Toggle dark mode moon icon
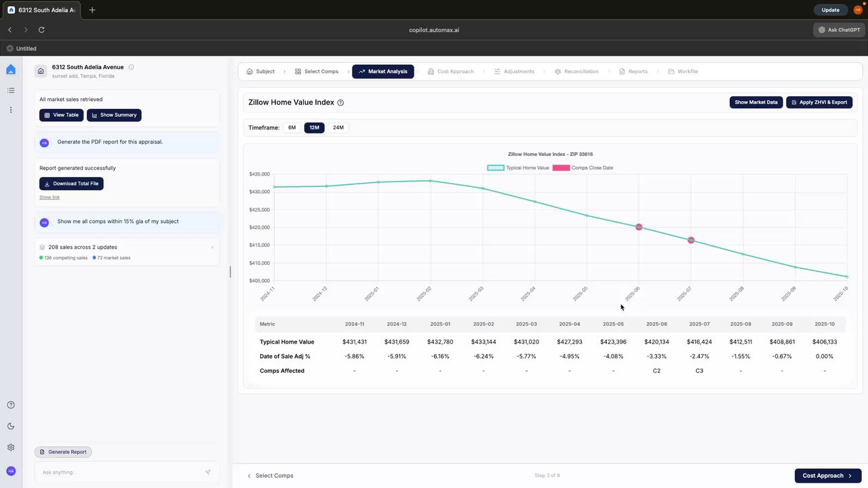Viewport: 868px width, 488px height. tap(11, 426)
